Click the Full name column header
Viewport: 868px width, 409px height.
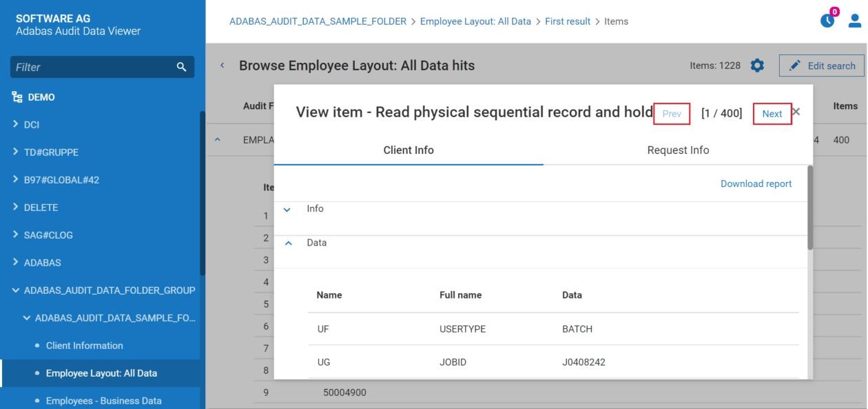pos(460,295)
